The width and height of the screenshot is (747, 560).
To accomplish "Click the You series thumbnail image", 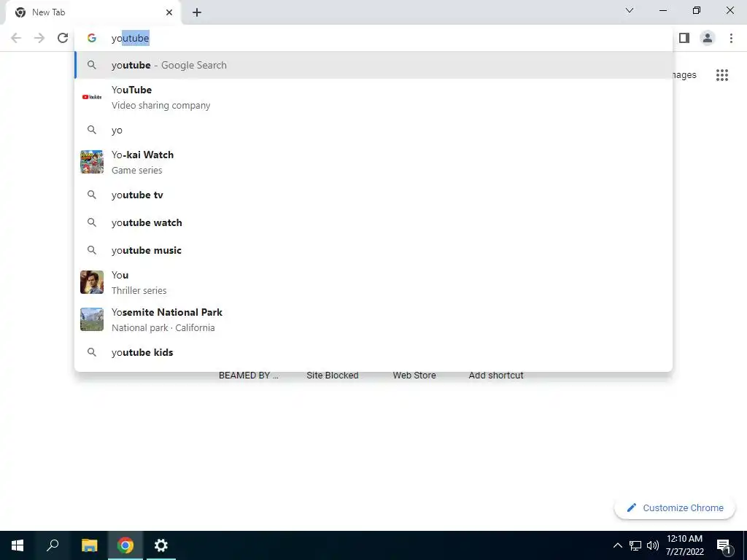I will (92, 282).
